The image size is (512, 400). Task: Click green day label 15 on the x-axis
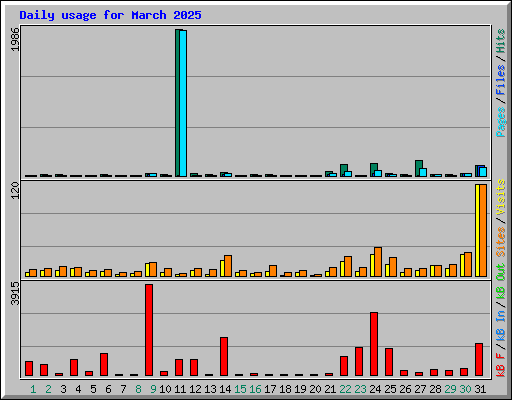pyautogui.click(x=240, y=389)
